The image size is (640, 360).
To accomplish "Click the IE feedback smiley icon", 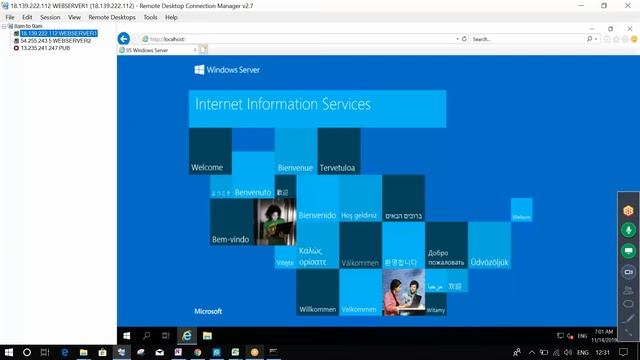I will coord(634,39).
